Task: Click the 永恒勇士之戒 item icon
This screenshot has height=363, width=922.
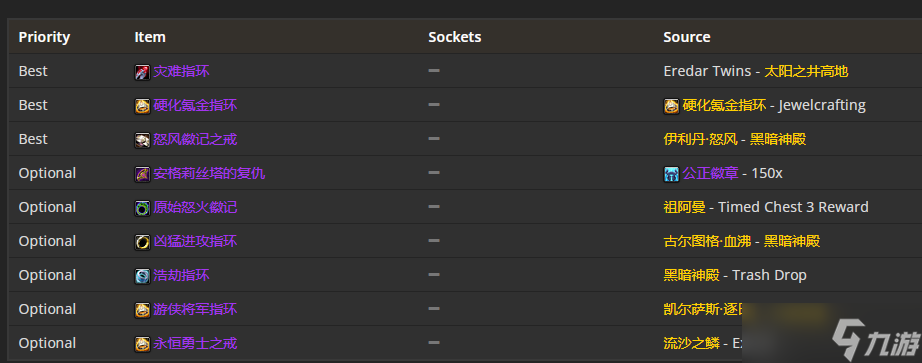Action: [x=142, y=344]
